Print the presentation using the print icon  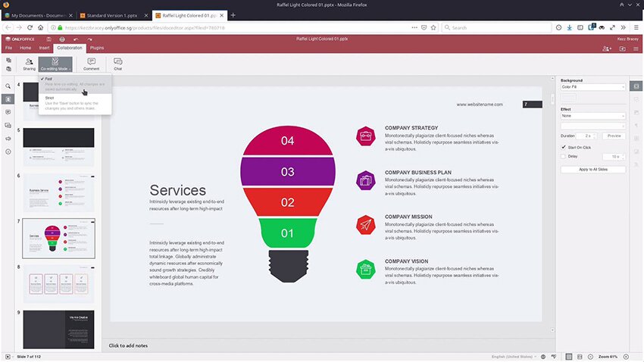pyautogui.click(x=61, y=39)
